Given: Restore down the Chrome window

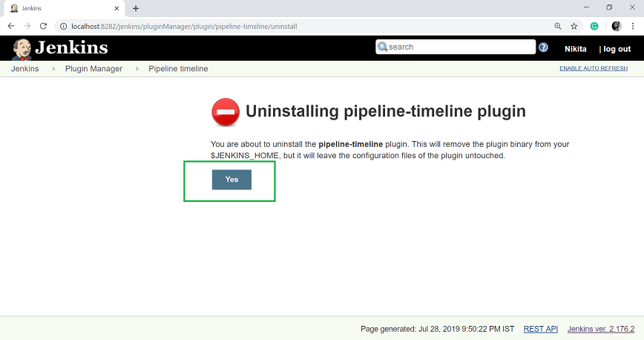Looking at the screenshot, I should (610, 7).
